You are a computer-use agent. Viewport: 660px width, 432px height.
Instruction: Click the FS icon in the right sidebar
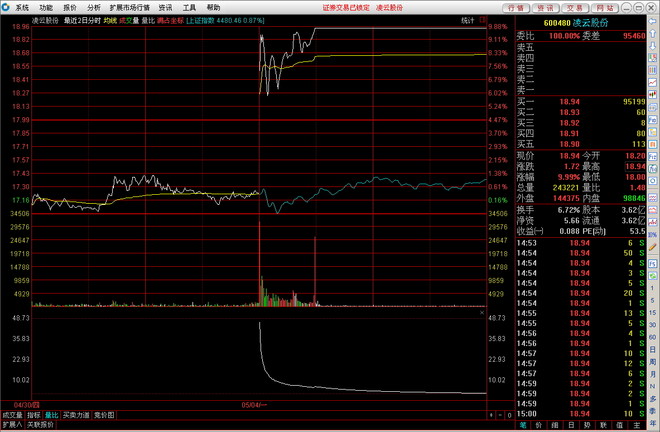(653, 264)
